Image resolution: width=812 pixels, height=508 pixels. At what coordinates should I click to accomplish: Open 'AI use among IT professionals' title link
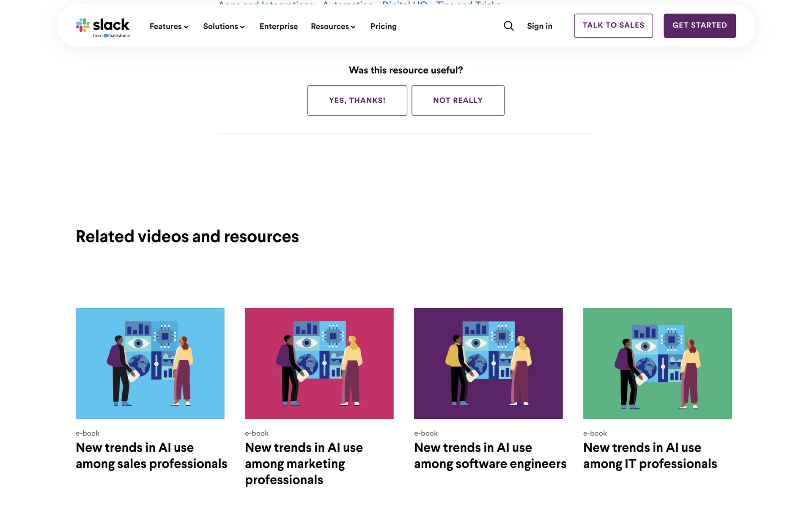point(650,456)
